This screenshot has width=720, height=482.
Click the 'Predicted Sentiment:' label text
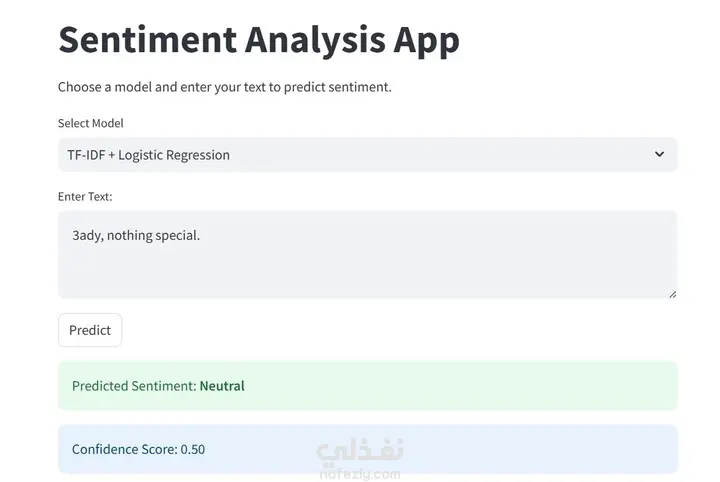coord(134,386)
